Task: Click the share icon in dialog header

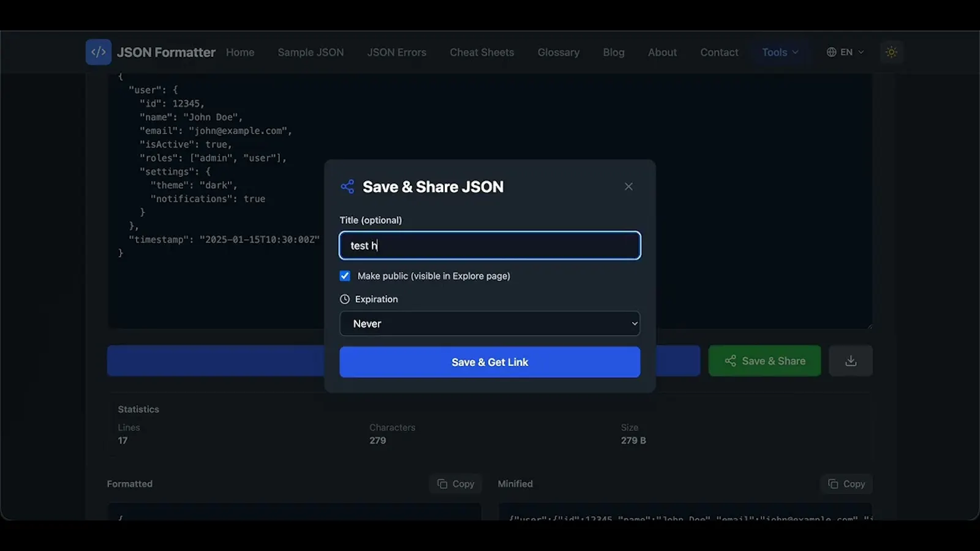Action: (x=347, y=187)
